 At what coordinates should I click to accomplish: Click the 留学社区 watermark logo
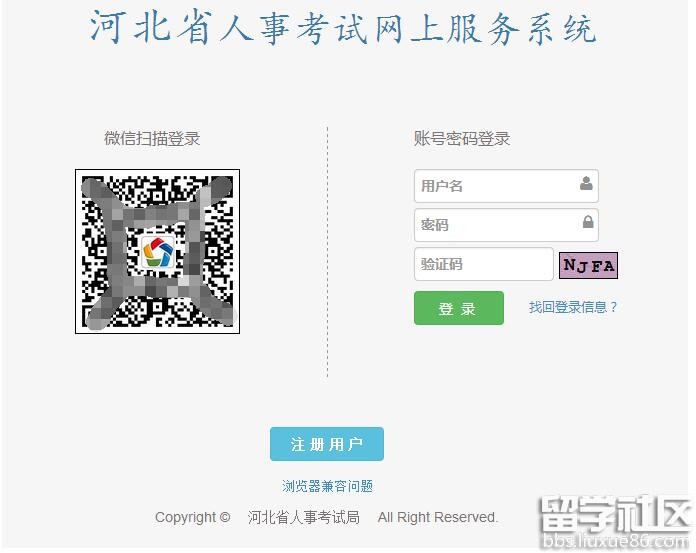click(617, 515)
